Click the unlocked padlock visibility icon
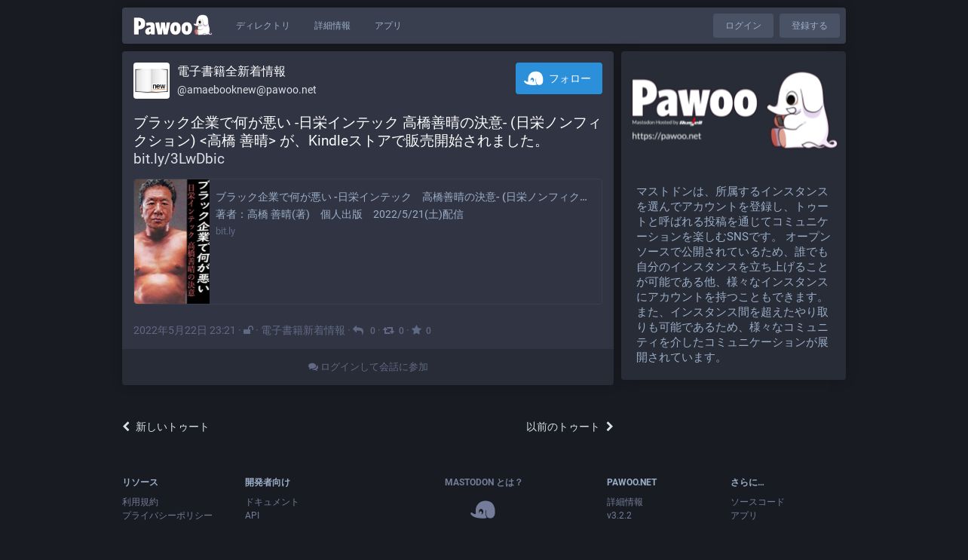Image resolution: width=968 pixels, height=560 pixels. (x=248, y=330)
